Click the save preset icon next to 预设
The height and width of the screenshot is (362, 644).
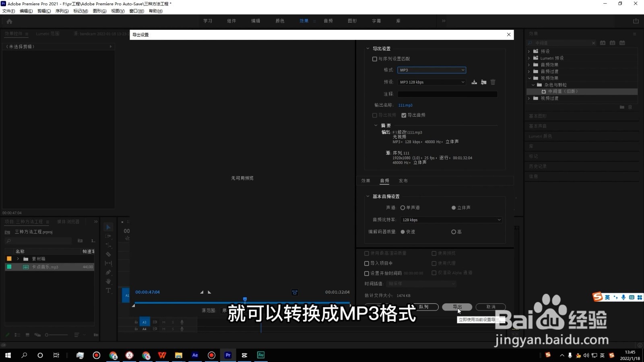click(474, 82)
